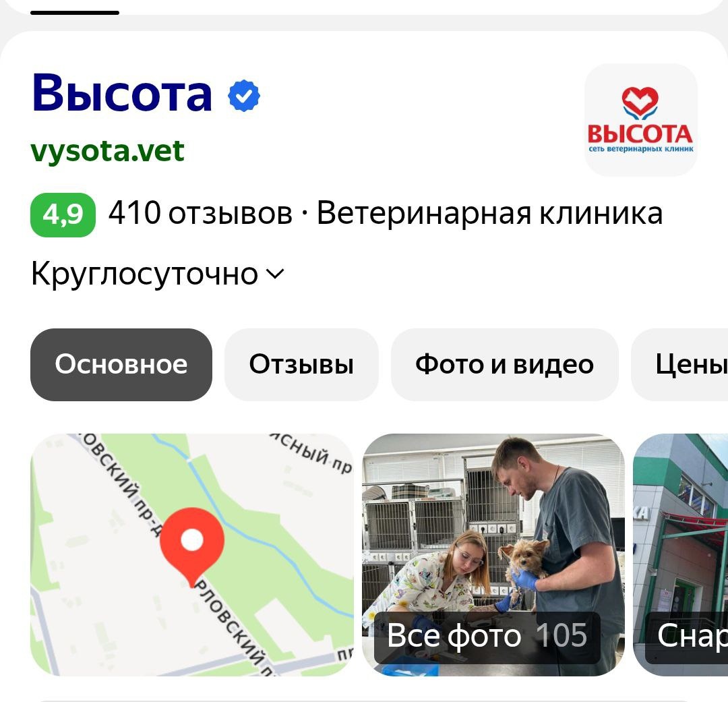Open the Снаружи building exterior photo

[681, 554]
